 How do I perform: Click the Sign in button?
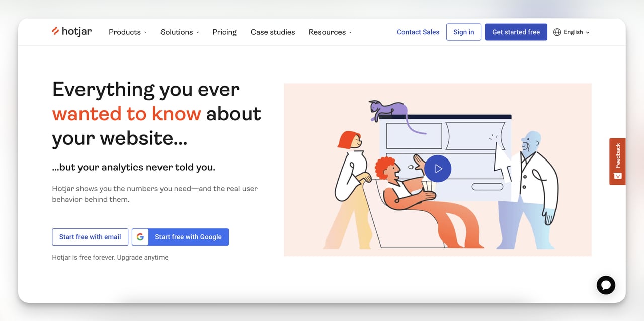point(464,32)
